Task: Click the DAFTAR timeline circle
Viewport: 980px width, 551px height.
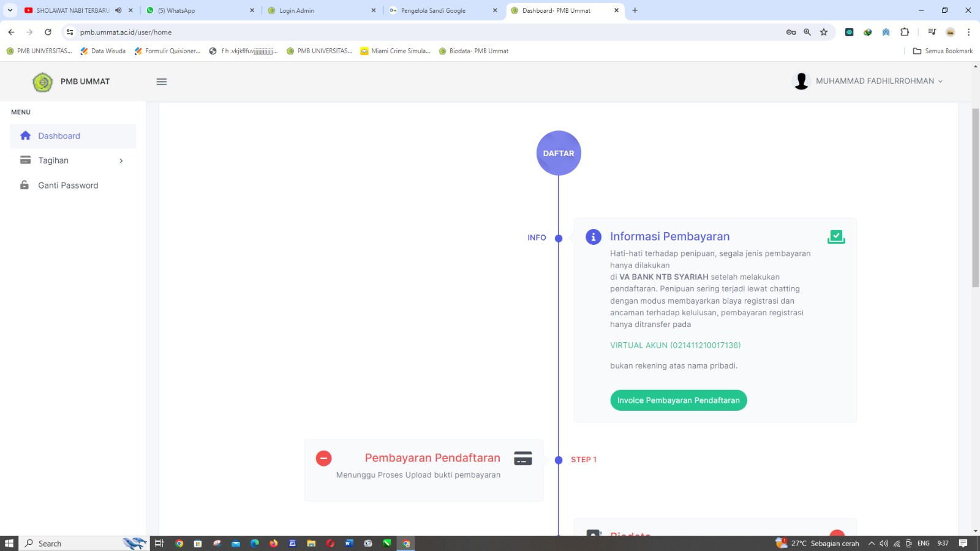Action: coord(559,153)
